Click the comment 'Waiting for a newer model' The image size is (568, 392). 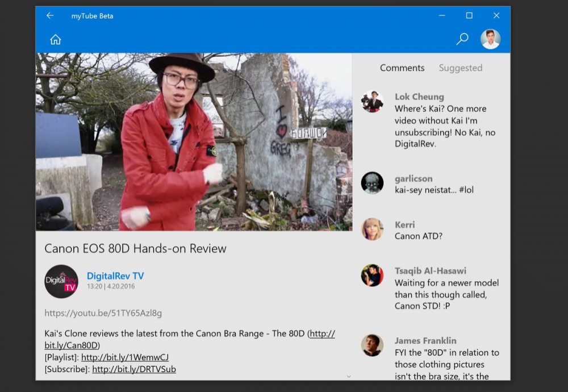pyautogui.click(x=446, y=294)
